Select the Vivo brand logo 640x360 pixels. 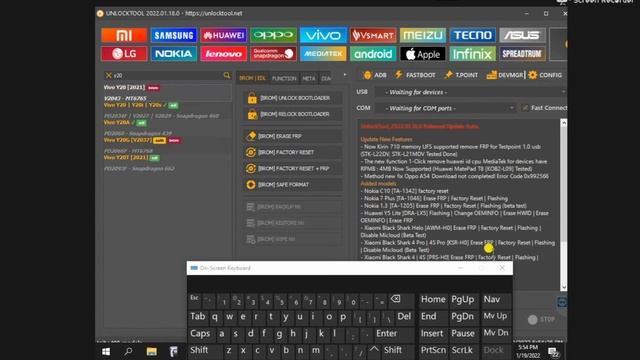point(323,35)
